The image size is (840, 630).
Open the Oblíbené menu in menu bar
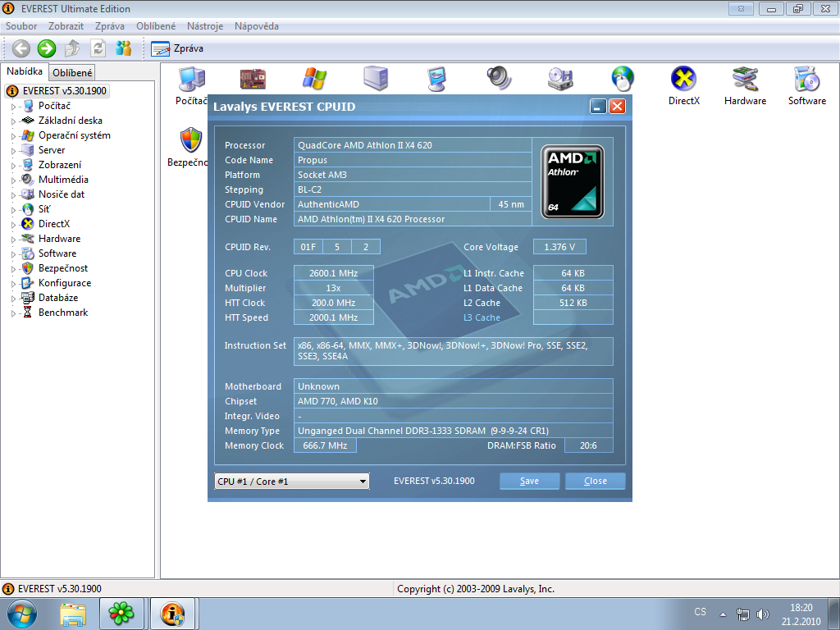[156, 26]
